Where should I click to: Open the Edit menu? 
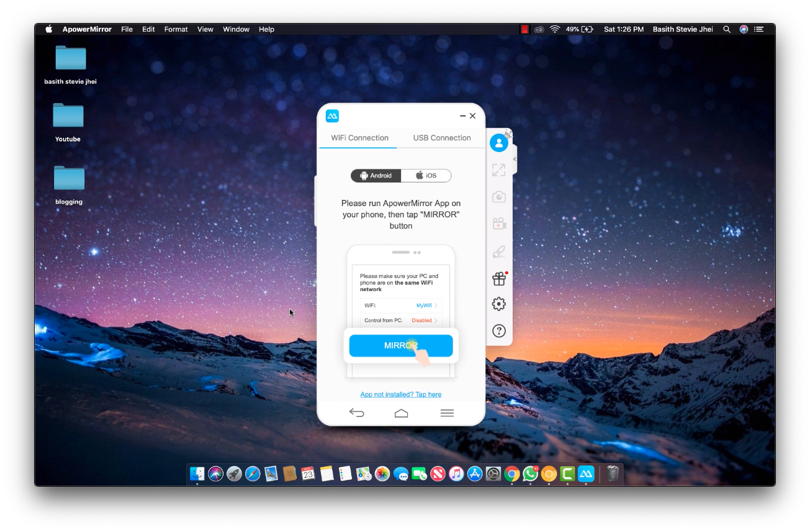point(148,29)
